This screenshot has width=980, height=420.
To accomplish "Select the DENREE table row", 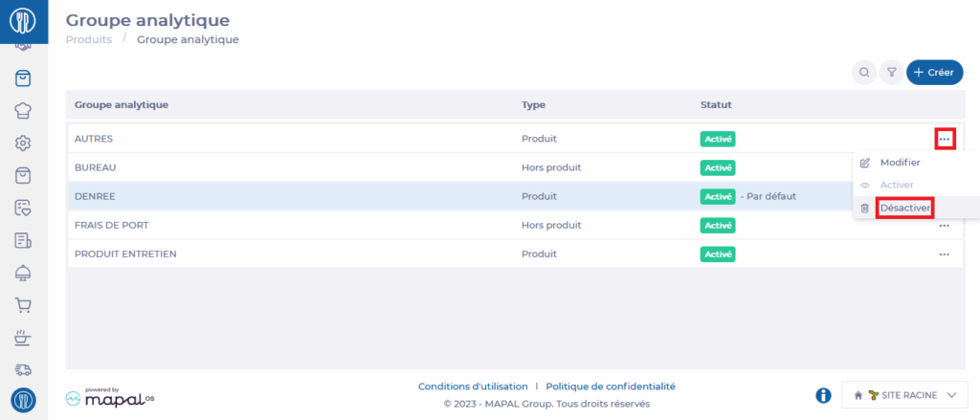I will coord(287,196).
